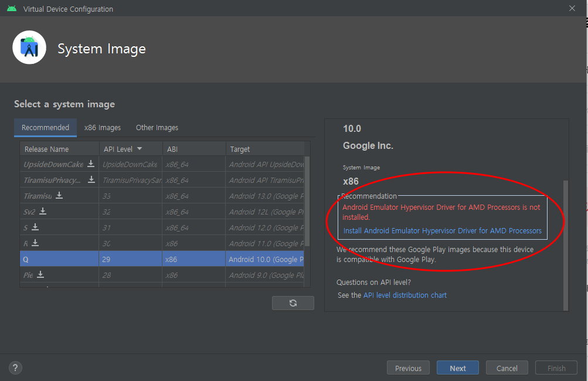Screen dimensions: 588x381
Task: Download the Tiramisu system image
Action: 59,195
